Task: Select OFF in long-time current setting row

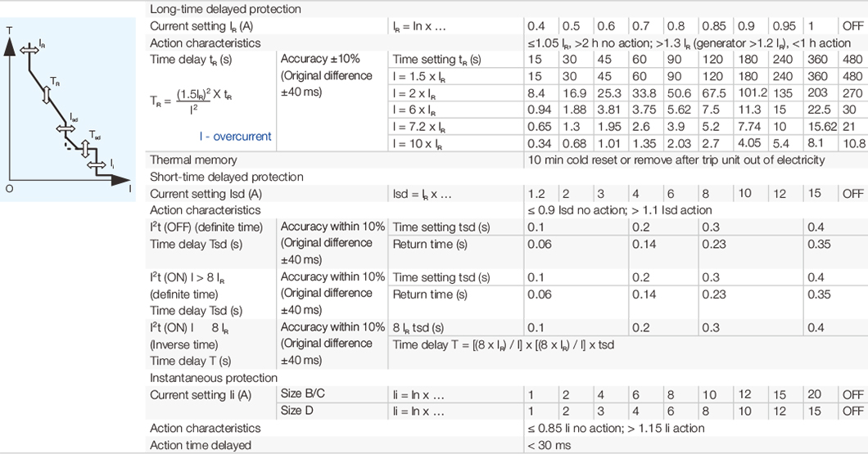Action: [852, 26]
